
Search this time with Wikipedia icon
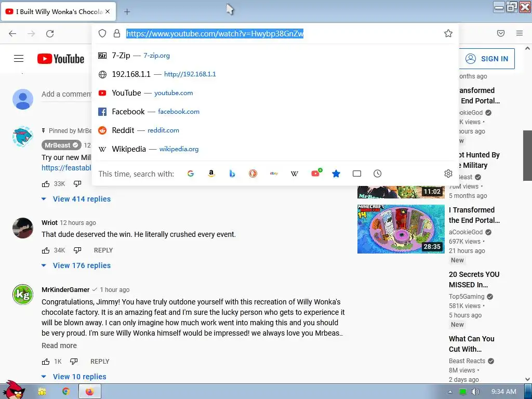[295, 174]
